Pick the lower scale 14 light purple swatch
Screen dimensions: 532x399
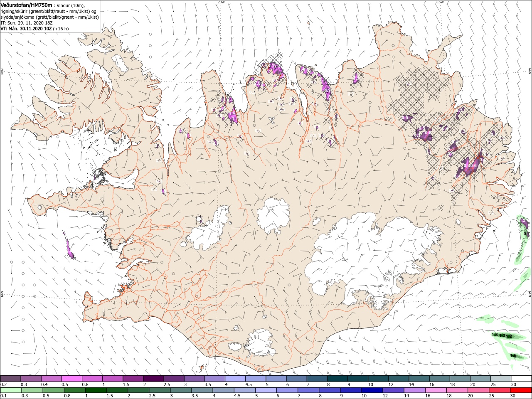[x=416, y=390]
